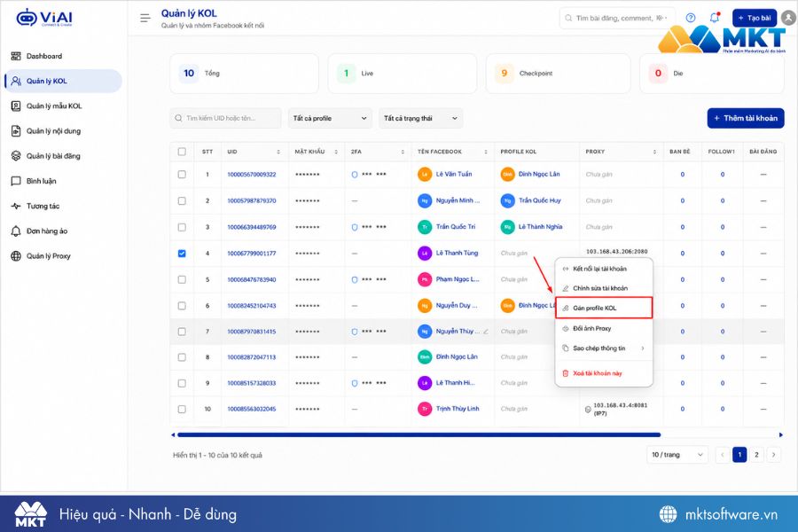Screen dimensions: 798x532
Task: Open the Tất cả trạng thái dropdown
Action: pyautogui.click(x=421, y=118)
